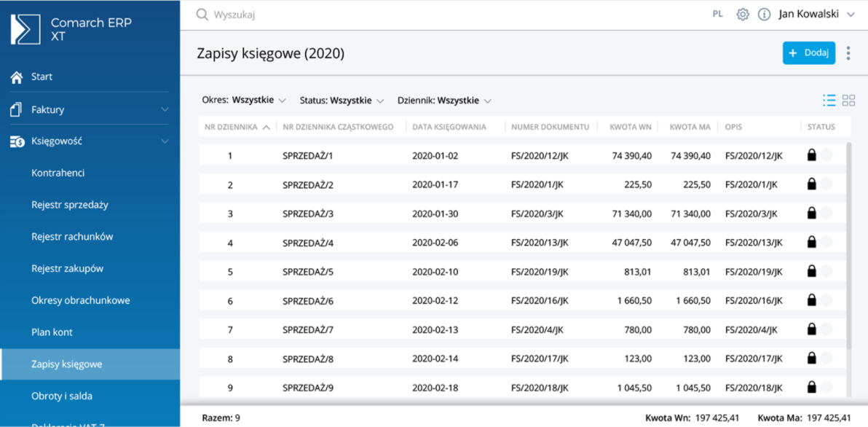This screenshot has width=868, height=427.
Task: Click lock icon for row FS/2020/13/JK
Action: click(x=811, y=241)
